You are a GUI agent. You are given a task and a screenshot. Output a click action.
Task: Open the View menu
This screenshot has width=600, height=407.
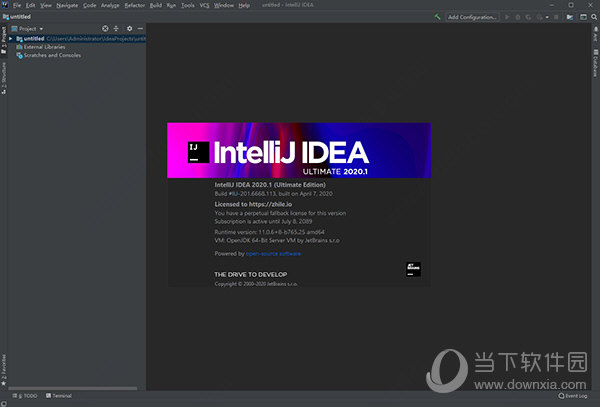(46, 5)
